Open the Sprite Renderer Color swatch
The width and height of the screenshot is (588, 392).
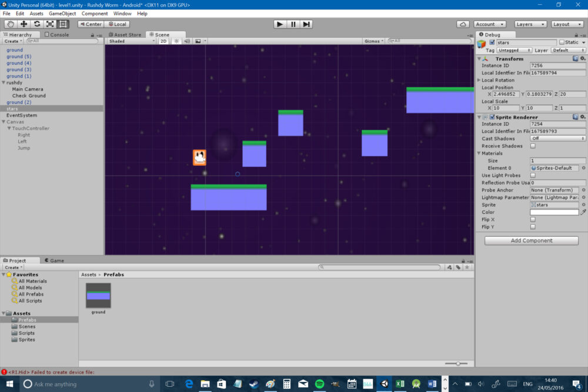coord(556,212)
